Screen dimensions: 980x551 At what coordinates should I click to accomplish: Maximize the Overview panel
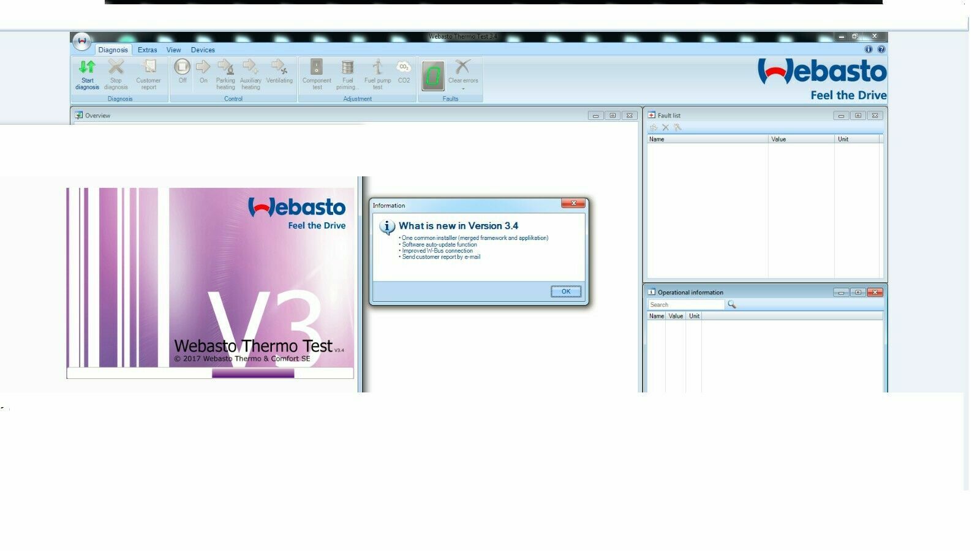[612, 116]
